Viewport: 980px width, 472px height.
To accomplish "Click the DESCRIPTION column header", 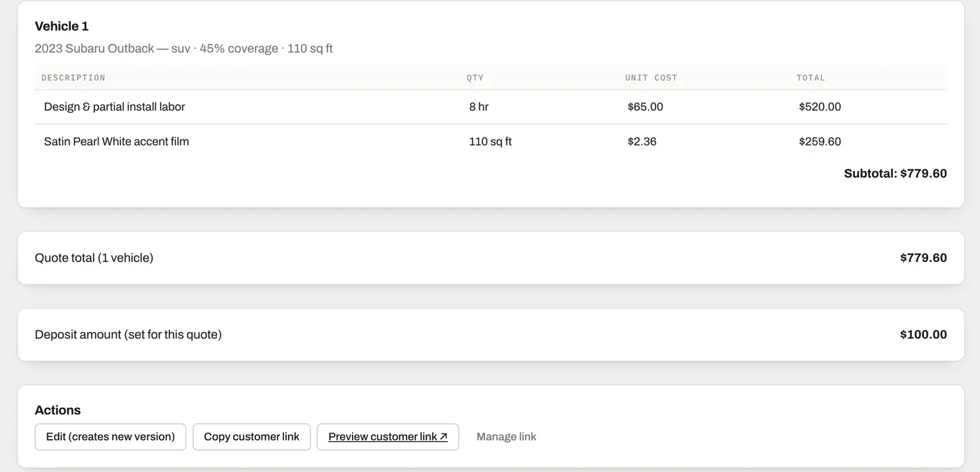I will (73, 78).
